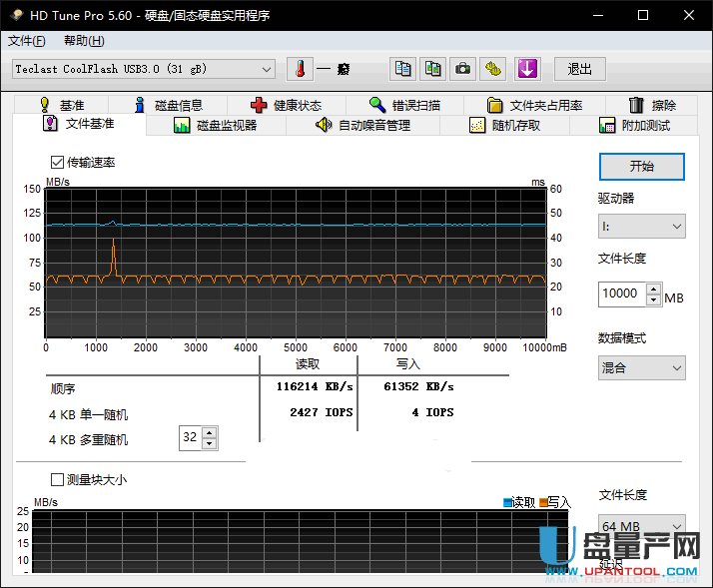
Task: Enable the 测量块大小 checkbox
Action: tap(57, 480)
